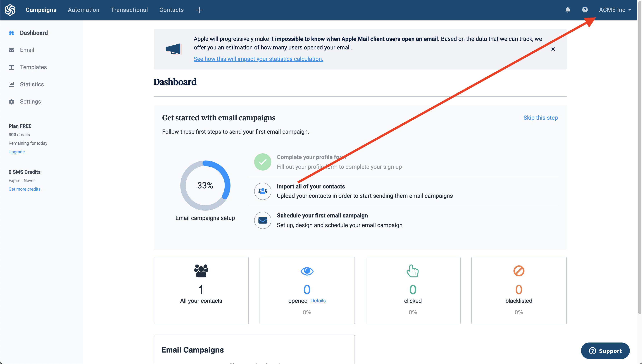642x364 pixels.
Task: Open the notifications bell
Action: (x=568, y=10)
